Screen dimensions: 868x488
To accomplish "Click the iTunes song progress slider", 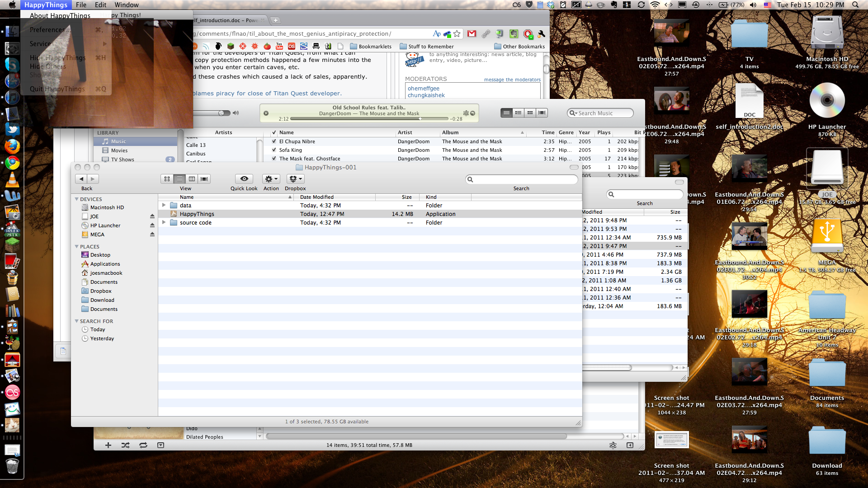I will 368,119.
